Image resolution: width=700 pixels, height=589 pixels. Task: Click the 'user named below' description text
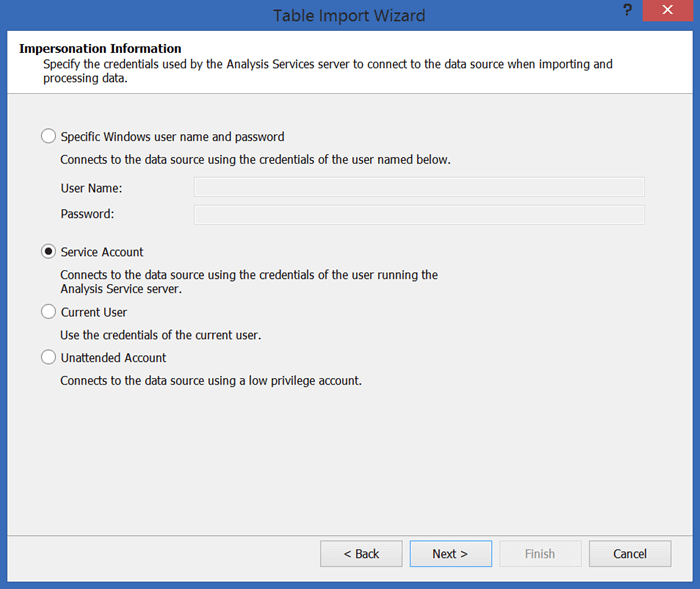[x=255, y=159]
